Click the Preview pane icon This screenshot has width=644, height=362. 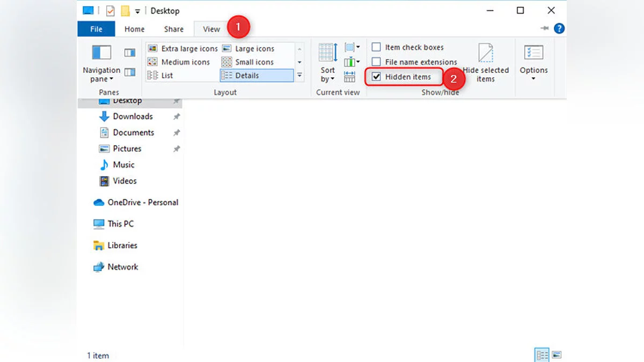click(130, 53)
